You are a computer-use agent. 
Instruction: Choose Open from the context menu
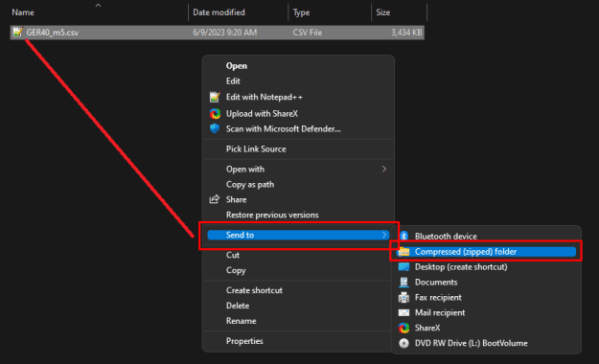[237, 66]
